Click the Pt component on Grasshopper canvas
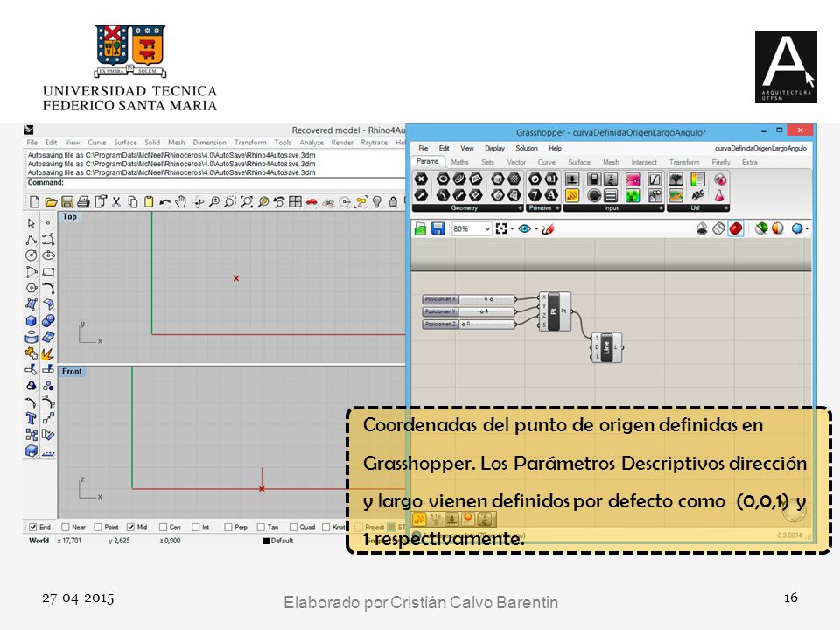The height and width of the screenshot is (630, 840). [555, 311]
